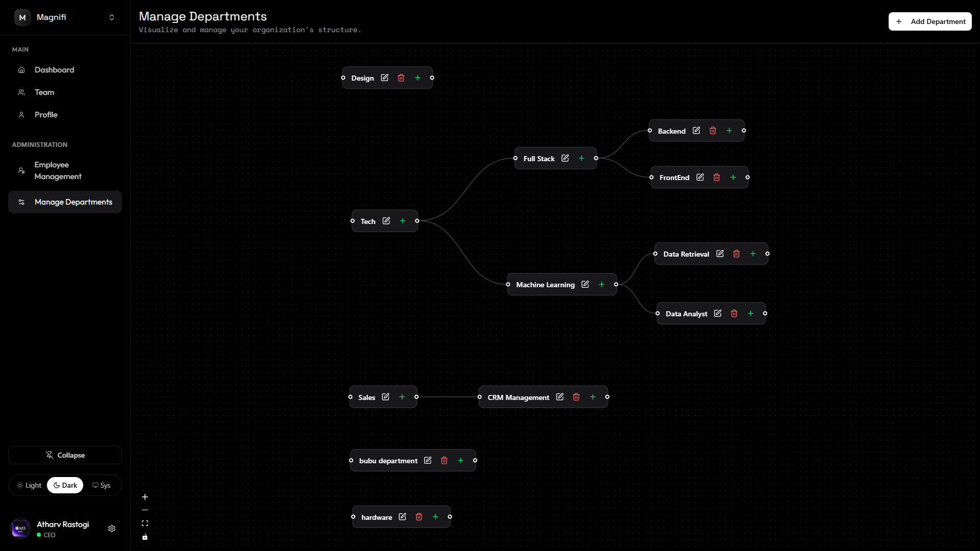Switch to Light theme
The height and width of the screenshot is (551, 980).
pyautogui.click(x=29, y=485)
